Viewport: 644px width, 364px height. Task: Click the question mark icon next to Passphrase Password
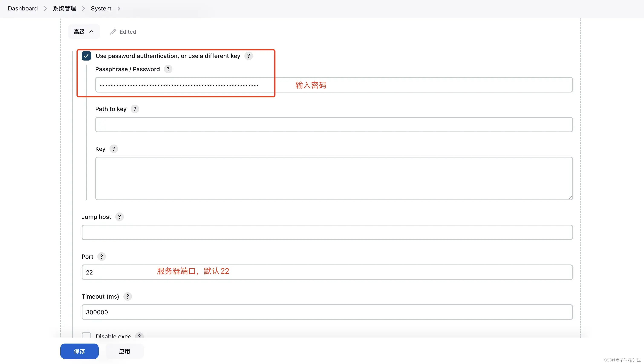click(168, 69)
